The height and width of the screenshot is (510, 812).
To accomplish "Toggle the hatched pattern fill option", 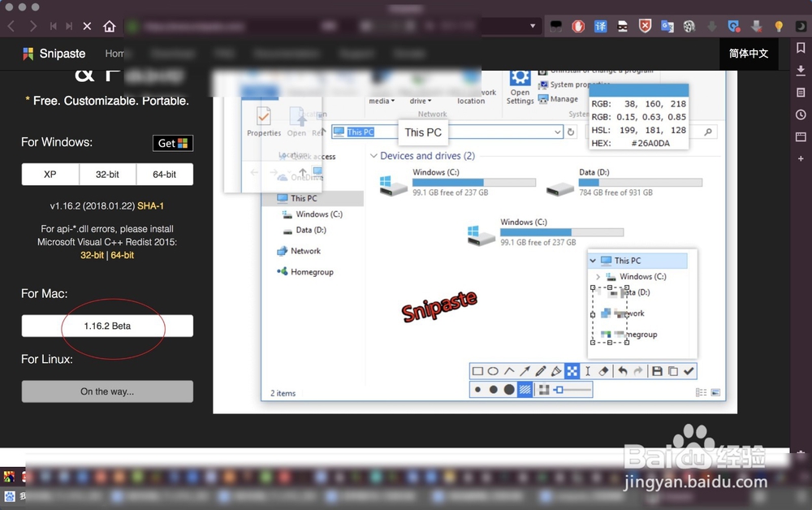I will click(524, 390).
